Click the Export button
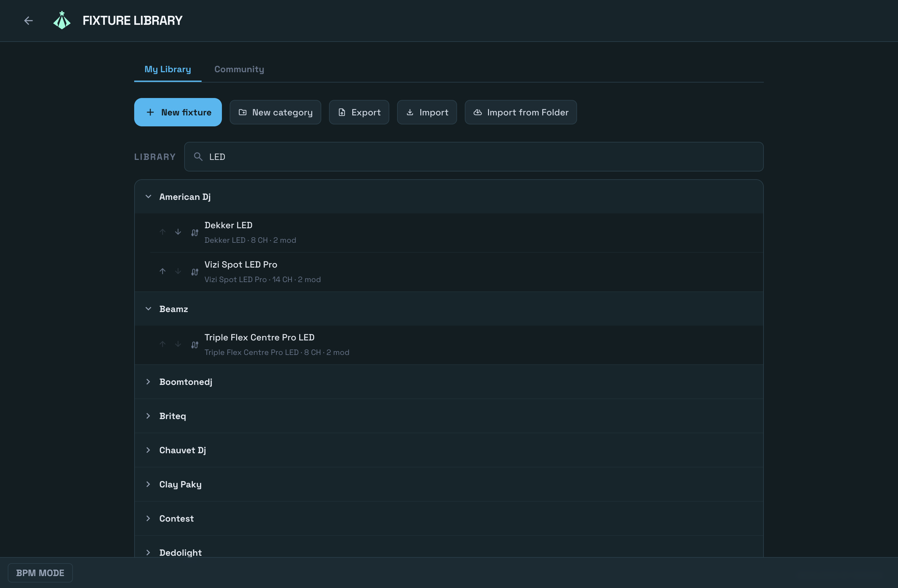Screen dimensions: 898x588 pos(359,112)
